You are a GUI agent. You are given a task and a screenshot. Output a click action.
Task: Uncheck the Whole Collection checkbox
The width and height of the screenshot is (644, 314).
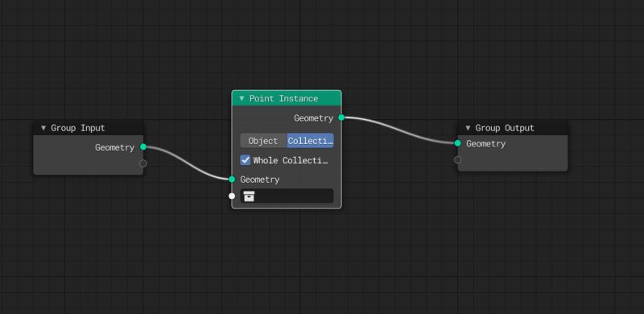click(246, 160)
